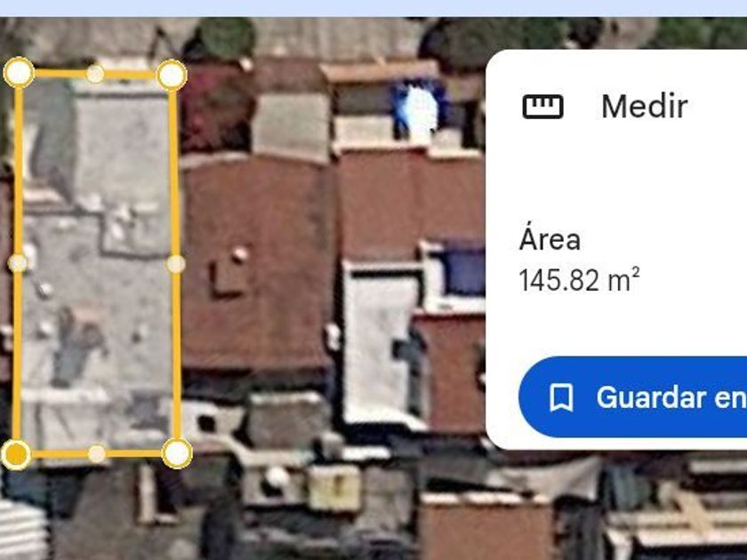Click the 145.82 m² area value
The image size is (747, 560).
click(579, 280)
